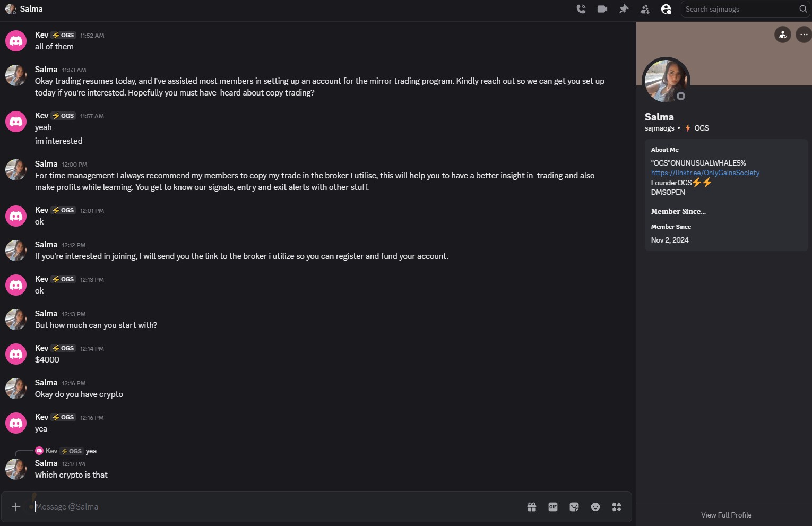The height and width of the screenshot is (526, 812).
Task: Open the sticker picker
Action: 574,507
